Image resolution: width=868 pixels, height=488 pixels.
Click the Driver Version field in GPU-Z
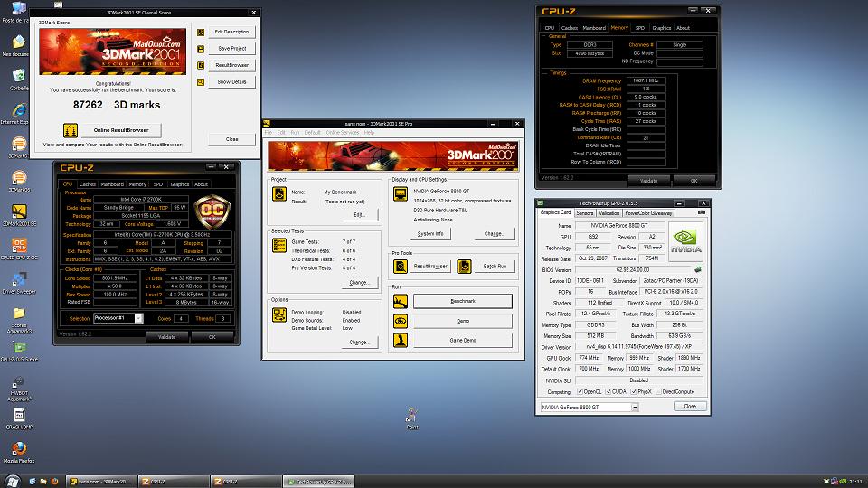tap(639, 347)
